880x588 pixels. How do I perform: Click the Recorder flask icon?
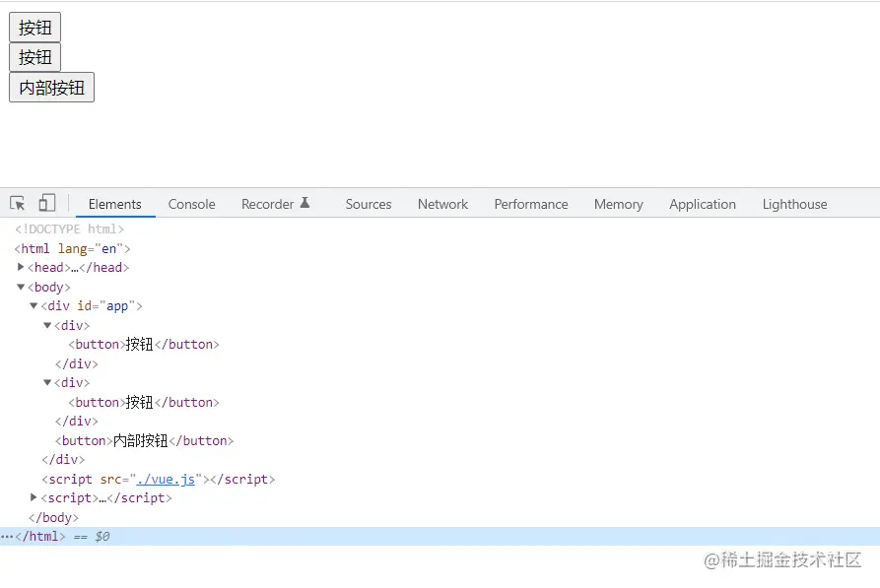[x=305, y=203]
